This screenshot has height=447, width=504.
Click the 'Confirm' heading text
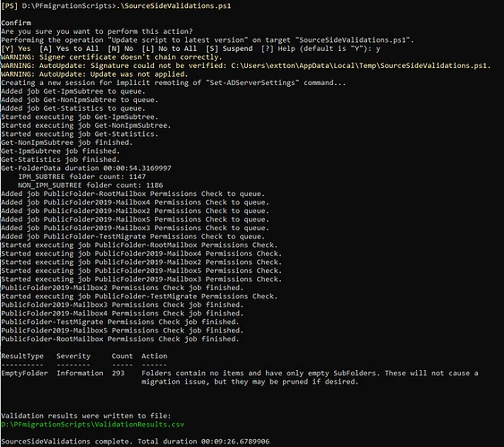[16, 22]
